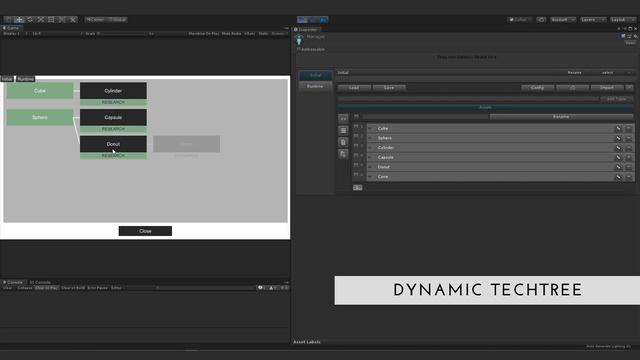Toggle the select-all checkbox above the list
The image size is (640, 360).
[356, 116]
